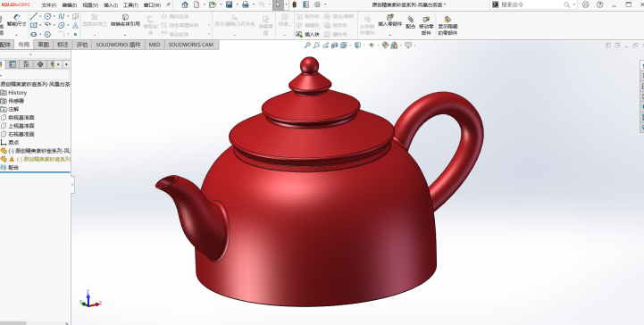Open the 文件(F) menu

click(49, 5)
